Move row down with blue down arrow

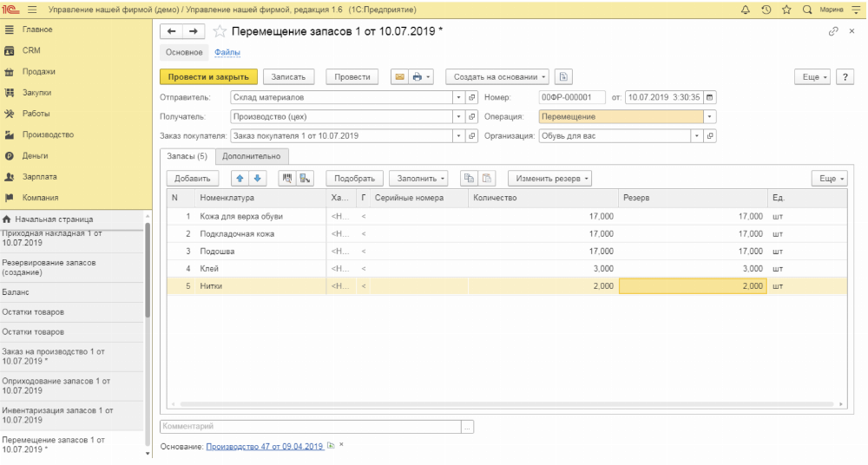click(x=258, y=178)
